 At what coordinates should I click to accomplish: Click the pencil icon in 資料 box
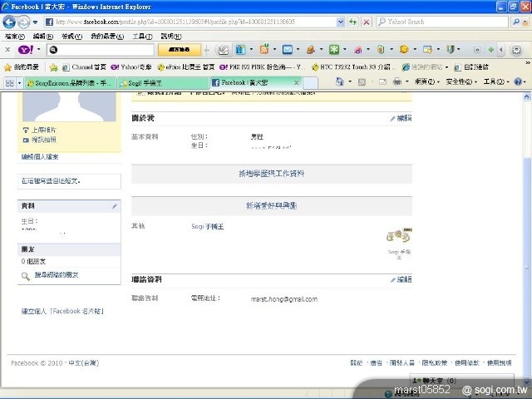pyautogui.click(x=115, y=206)
